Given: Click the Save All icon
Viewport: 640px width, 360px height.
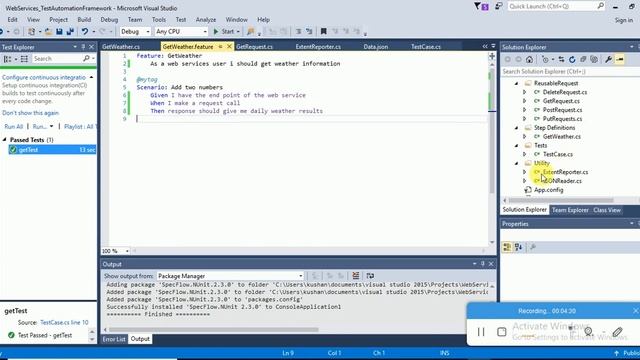Looking at the screenshot, I should coord(70,31).
